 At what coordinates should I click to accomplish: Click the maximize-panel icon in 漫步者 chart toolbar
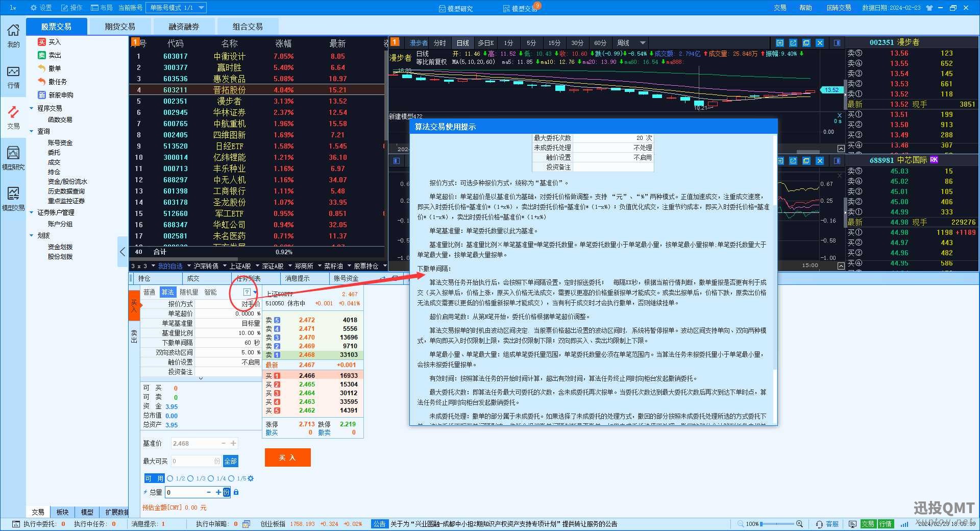click(806, 43)
